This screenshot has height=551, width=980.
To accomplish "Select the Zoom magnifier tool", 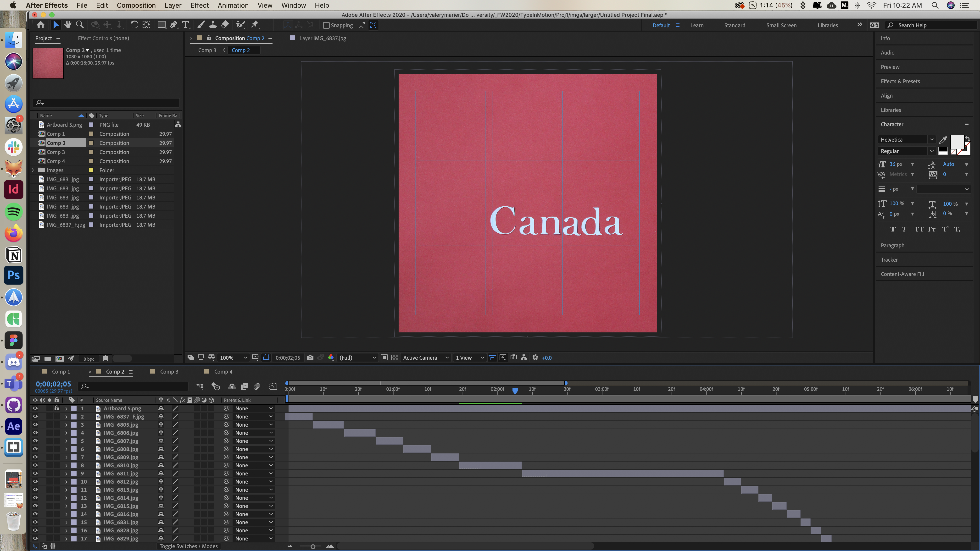I will (x=80, y=25).
